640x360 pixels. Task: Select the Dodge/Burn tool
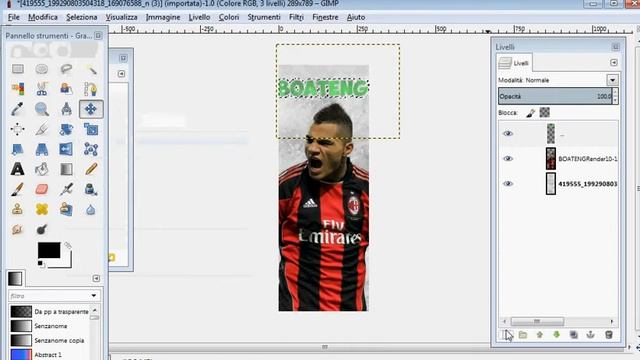pos(42,229)
